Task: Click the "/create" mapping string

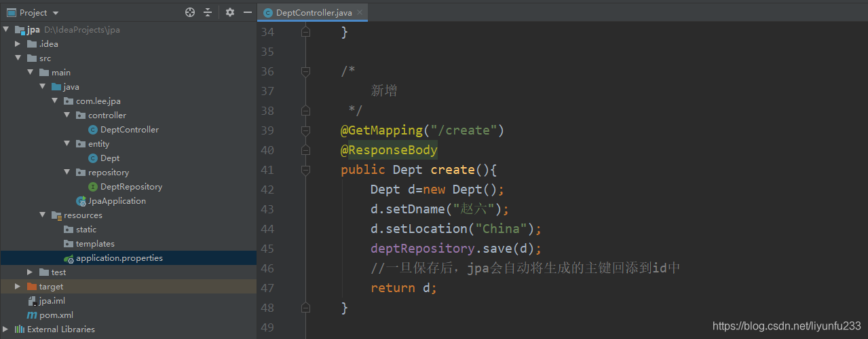Action: click(464, 130)
